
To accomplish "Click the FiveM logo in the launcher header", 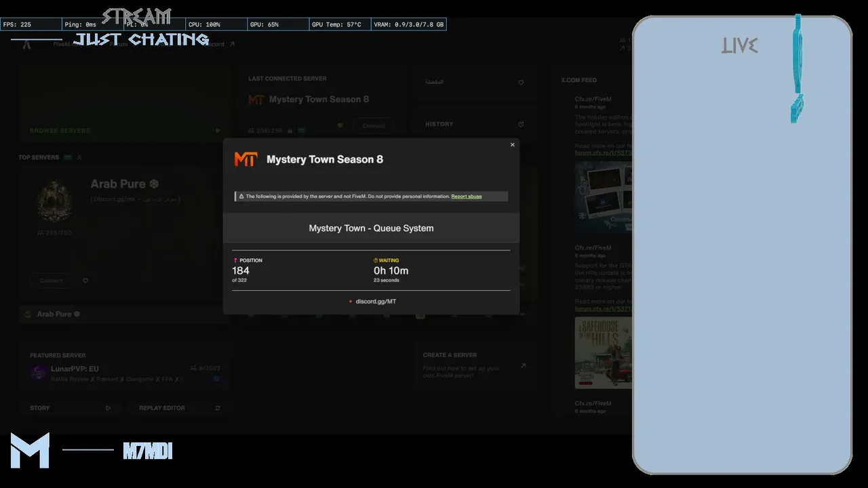I will [26, 45].
